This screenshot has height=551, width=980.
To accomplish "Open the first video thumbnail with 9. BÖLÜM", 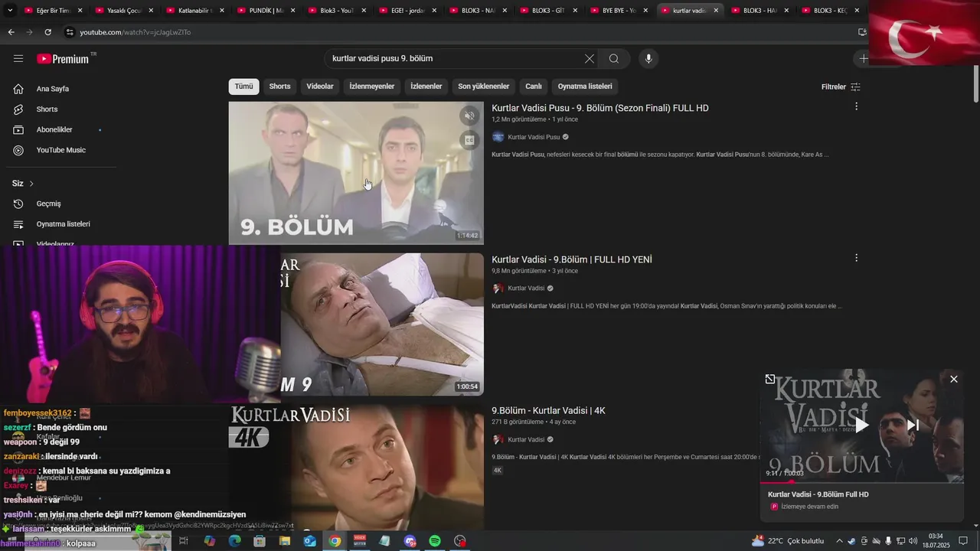I will click(356, 173).
